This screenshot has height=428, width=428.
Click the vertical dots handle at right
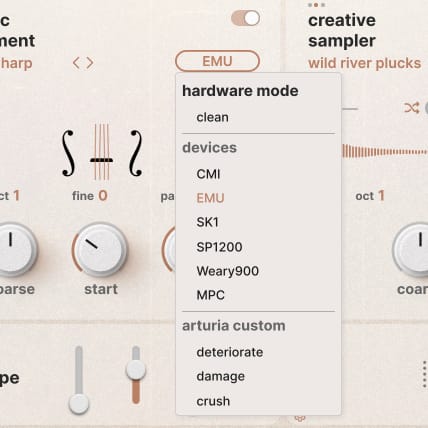point(424,374)
